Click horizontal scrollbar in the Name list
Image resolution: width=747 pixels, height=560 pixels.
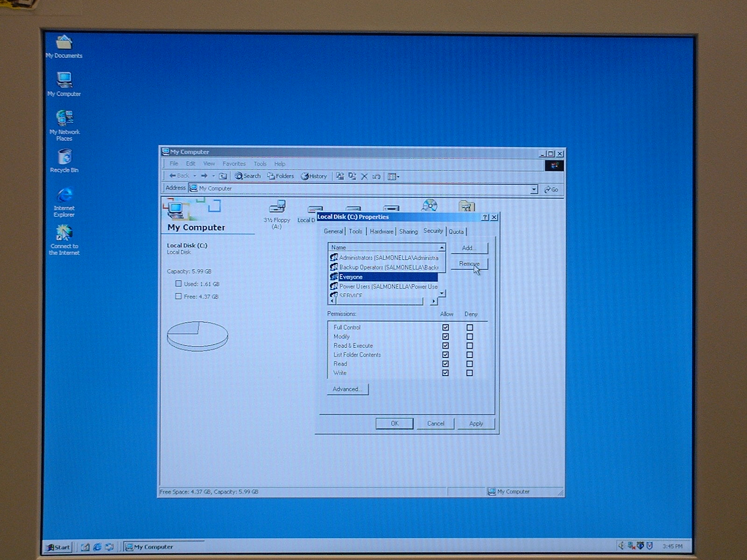pyautogui.click(x=381, y=301)
